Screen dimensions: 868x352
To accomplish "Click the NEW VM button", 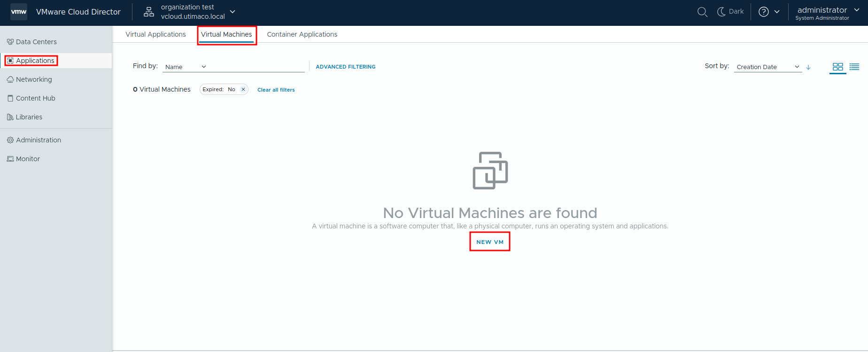I will tap(490, 242).
